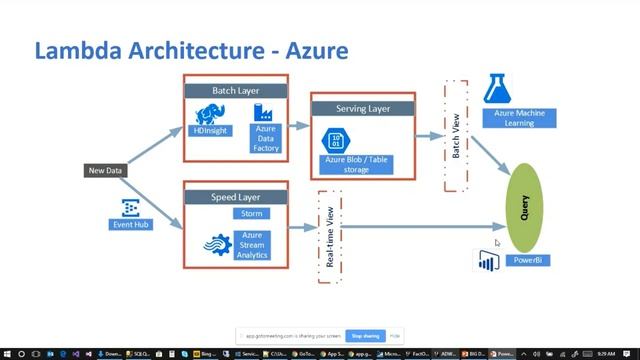
Task: Open the Skype taskbar icon
Action: pyautogui.click(x=184, y=354)
